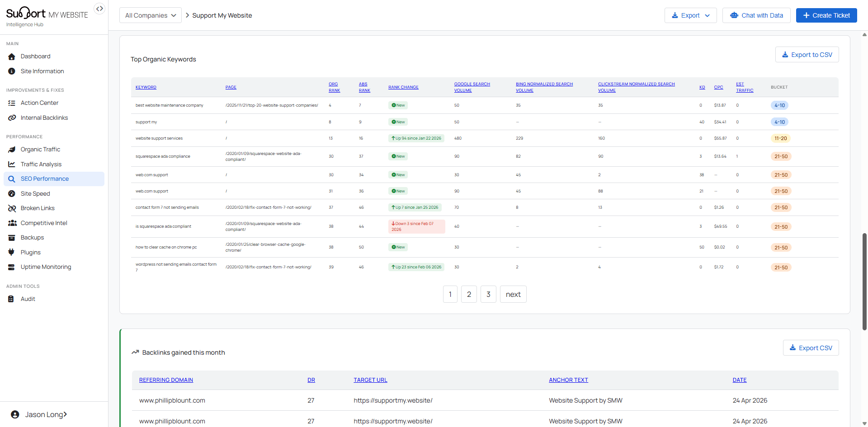Sort backlinks by ANCHOR TEXT header
Image resolution: width=868 pixels, height=427 pixels.
tap(568, 380)
